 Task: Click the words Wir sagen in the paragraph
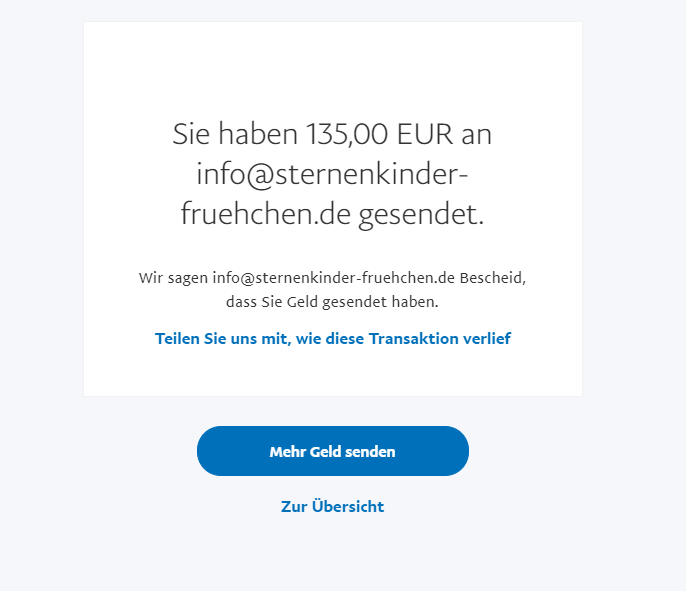173,278
